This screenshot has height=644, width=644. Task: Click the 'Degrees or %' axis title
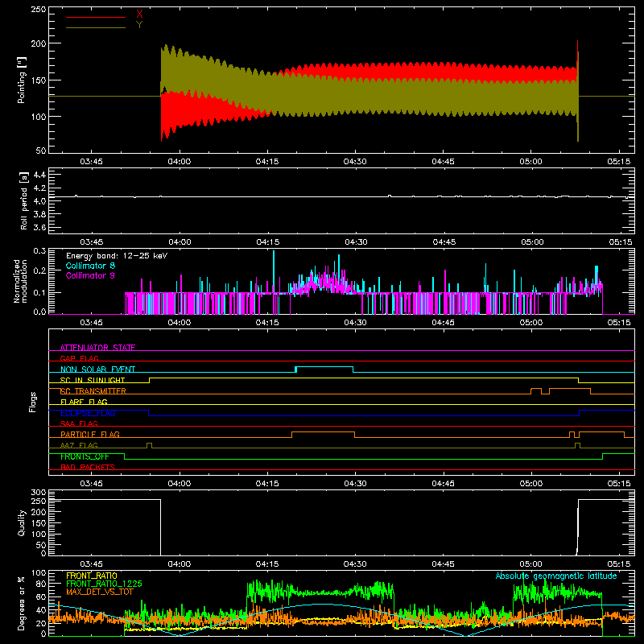point(22,604)
